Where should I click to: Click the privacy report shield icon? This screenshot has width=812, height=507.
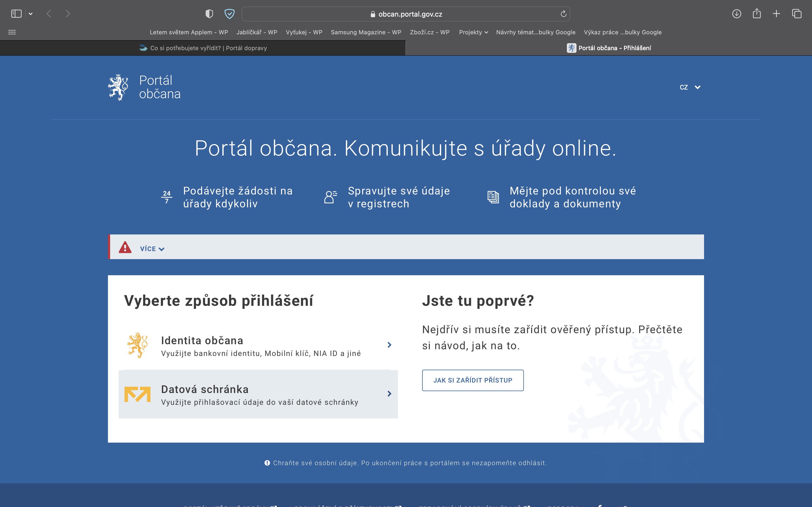click(x=209, y=14)
